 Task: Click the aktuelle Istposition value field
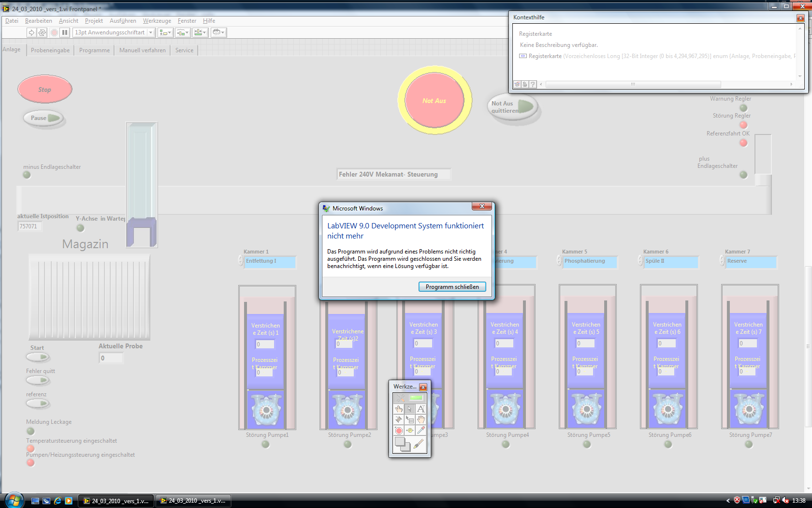(29, 226)
